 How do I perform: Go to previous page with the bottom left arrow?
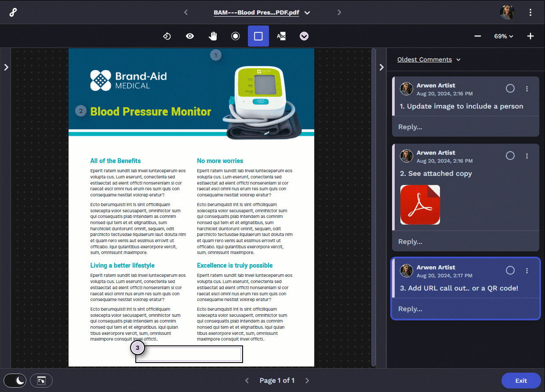click(x=247, y=381)
